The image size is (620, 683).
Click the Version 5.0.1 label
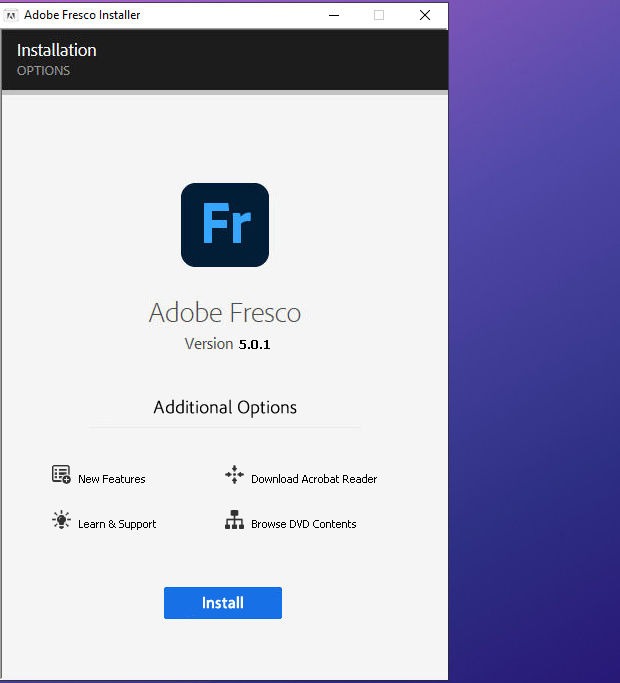coord(228,344)
